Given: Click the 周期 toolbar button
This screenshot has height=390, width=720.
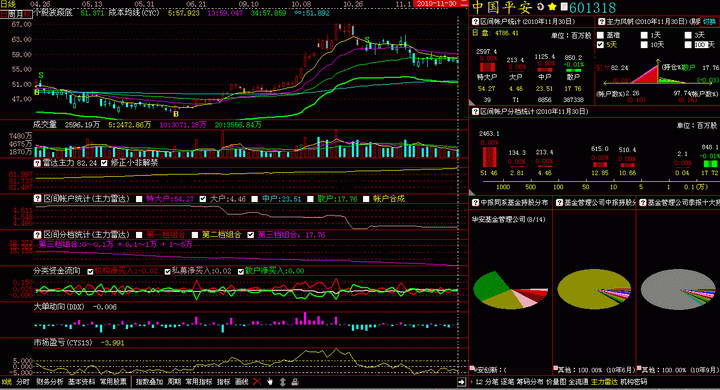Looking at the screenshot, I should coord(174,382).
